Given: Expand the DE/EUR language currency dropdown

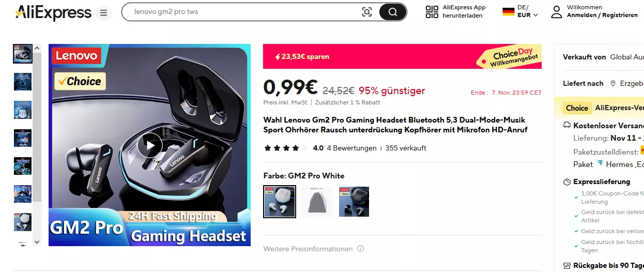Looking at the screenshot, I should pos(520,11).
